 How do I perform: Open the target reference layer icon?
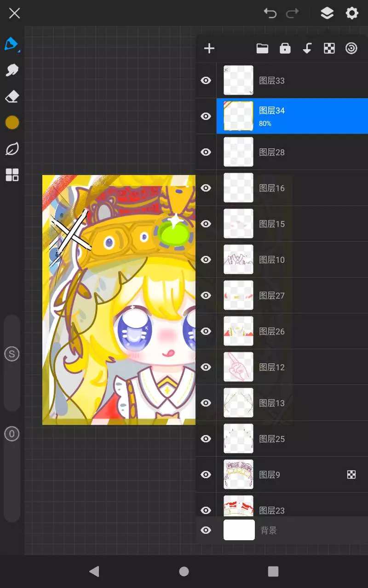click(x=351, y=48)
